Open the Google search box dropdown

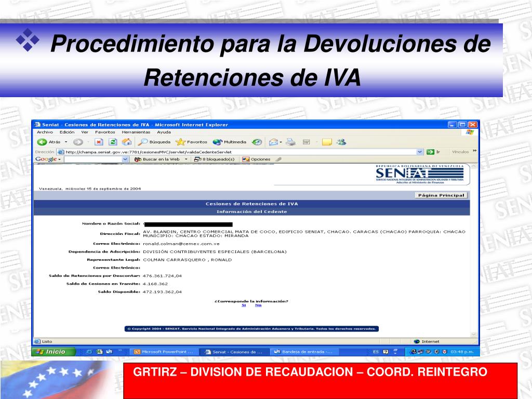(125, 159)
